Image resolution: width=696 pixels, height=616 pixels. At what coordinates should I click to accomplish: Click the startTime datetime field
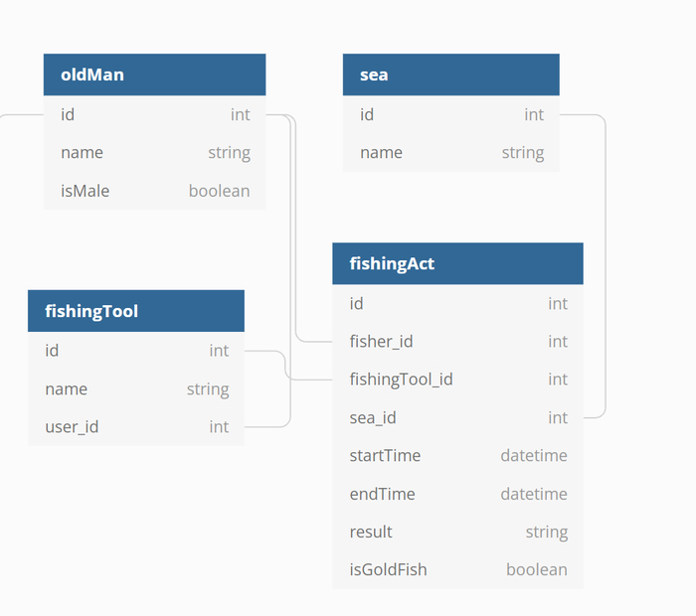[x=457, y=456]
